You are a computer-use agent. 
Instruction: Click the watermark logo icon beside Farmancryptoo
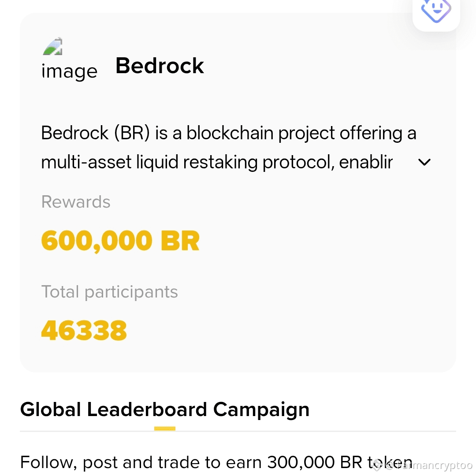[377, 465]
